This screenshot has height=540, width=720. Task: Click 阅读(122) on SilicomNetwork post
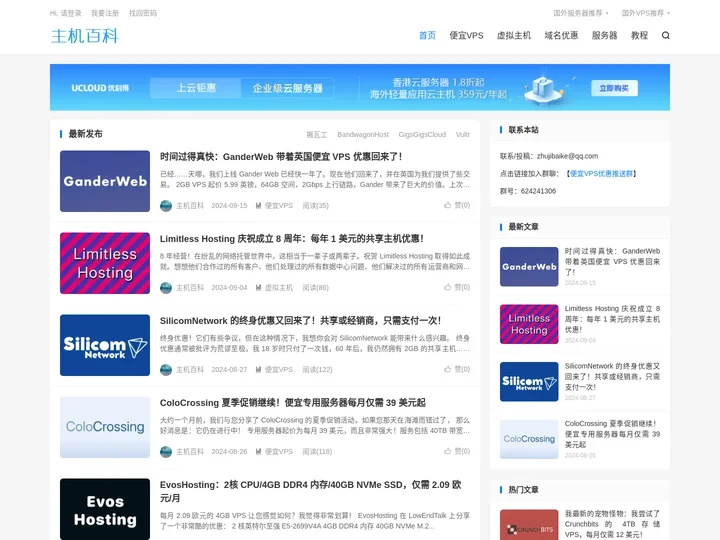point(317,370)
